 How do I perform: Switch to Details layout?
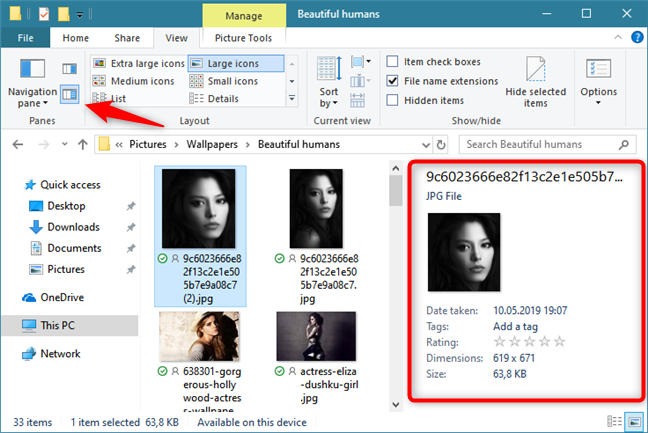click(214, 98)
